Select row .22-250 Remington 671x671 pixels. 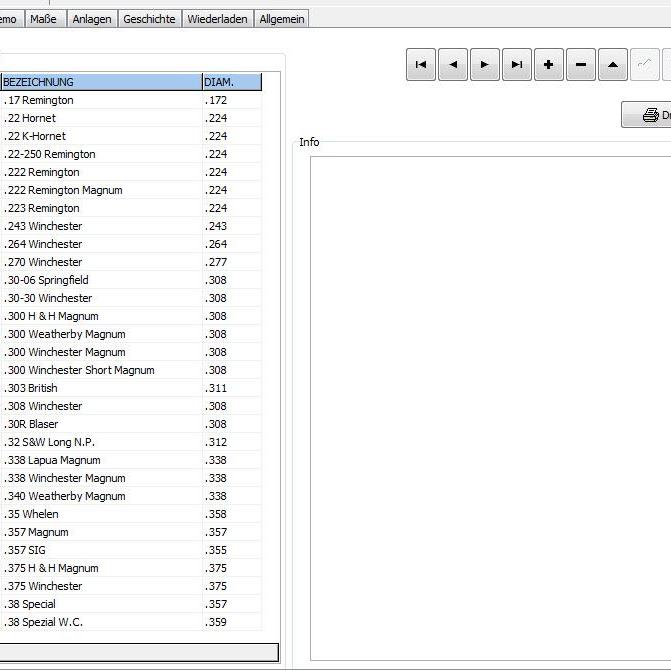131,154
